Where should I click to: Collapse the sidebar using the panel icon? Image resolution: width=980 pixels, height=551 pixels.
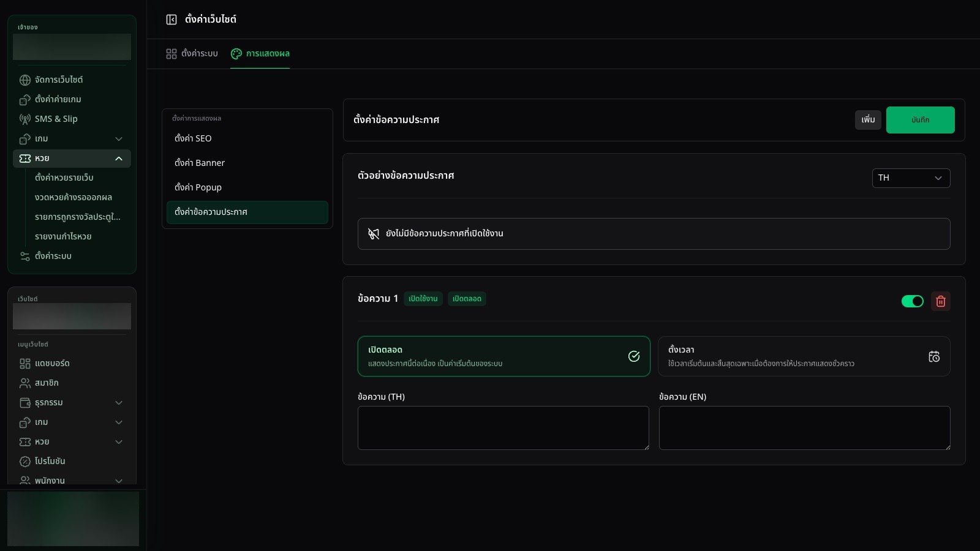tap(171, 20)
